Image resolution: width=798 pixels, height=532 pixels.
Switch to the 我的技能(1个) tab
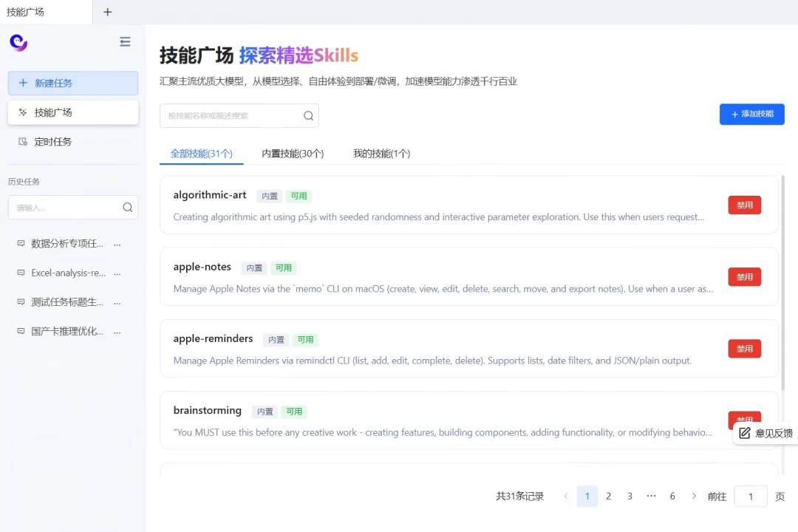pyautogui.click(x=382, y=154)
